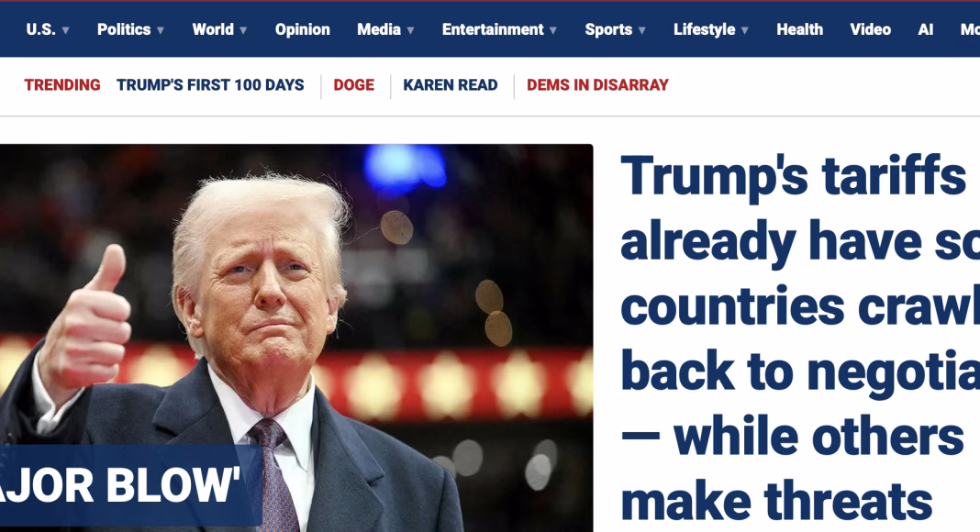Viewport: 980px width, 532px height.
Task: Open the Media dropdown arrow
Action: coord(410,30)
